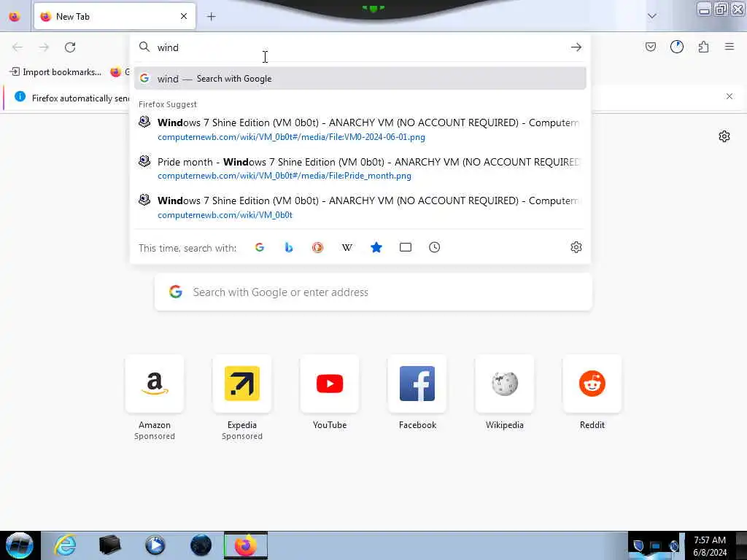This screenshot has width=747, height=560.
Task: Search bookmarks with the star icon
Action: (x=376, y=247)
